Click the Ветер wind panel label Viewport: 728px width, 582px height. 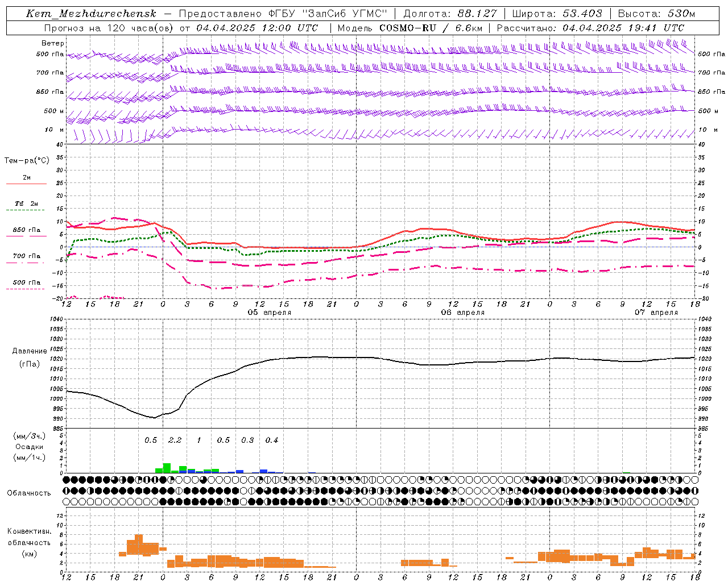(x=53, y=43)
